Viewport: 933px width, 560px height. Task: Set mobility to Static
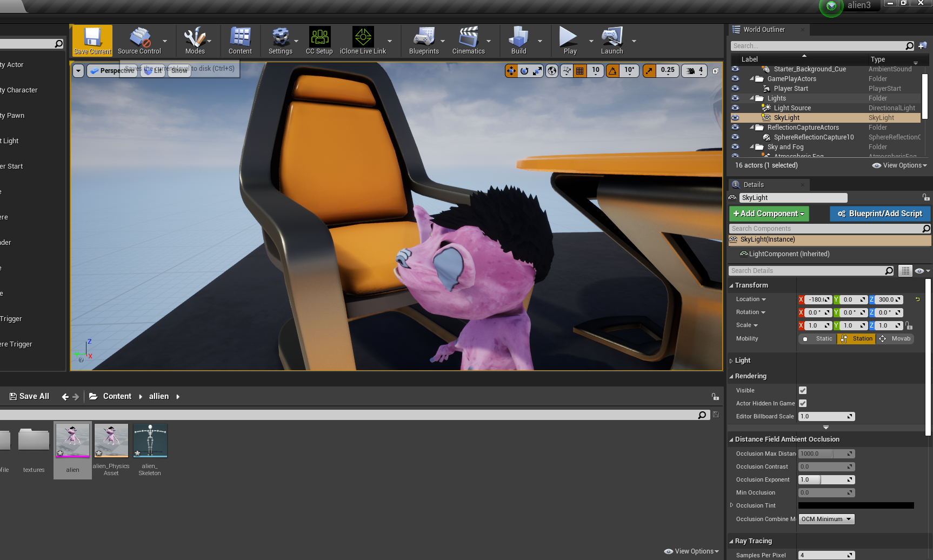[818, 338]
